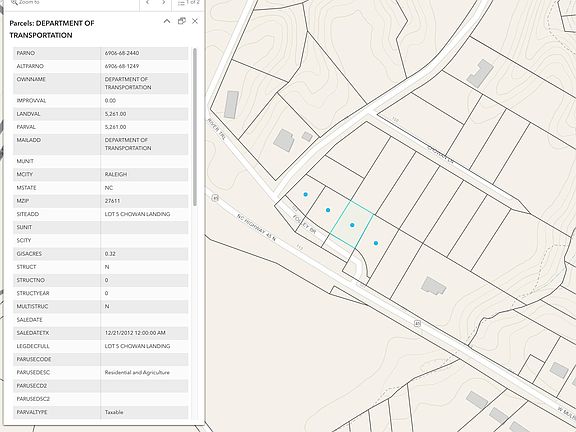Click the PARVALTYPE value Taxable

tap(114, 412)
